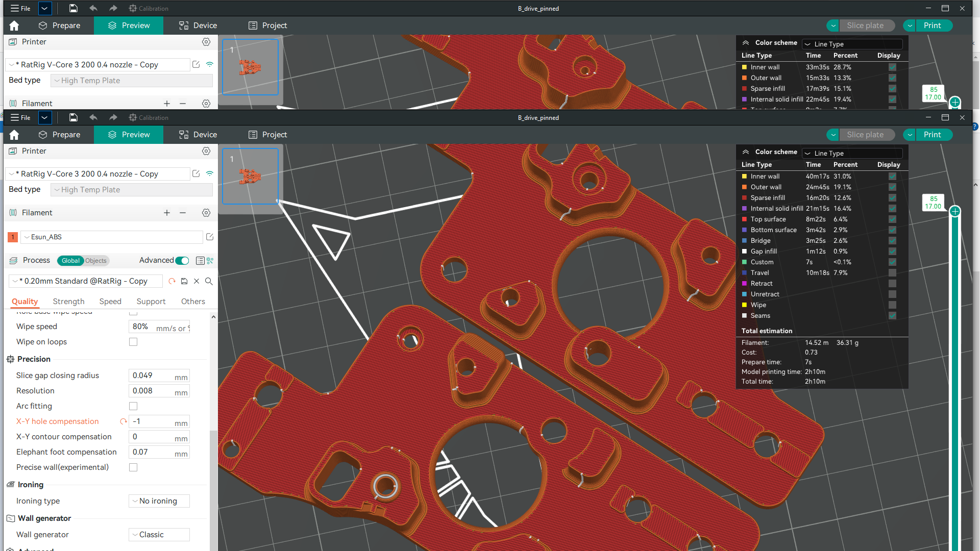Open the Line Type color scheme dropdown
The width and height of the screenshot is (980, 551).
tap(852, 153)
